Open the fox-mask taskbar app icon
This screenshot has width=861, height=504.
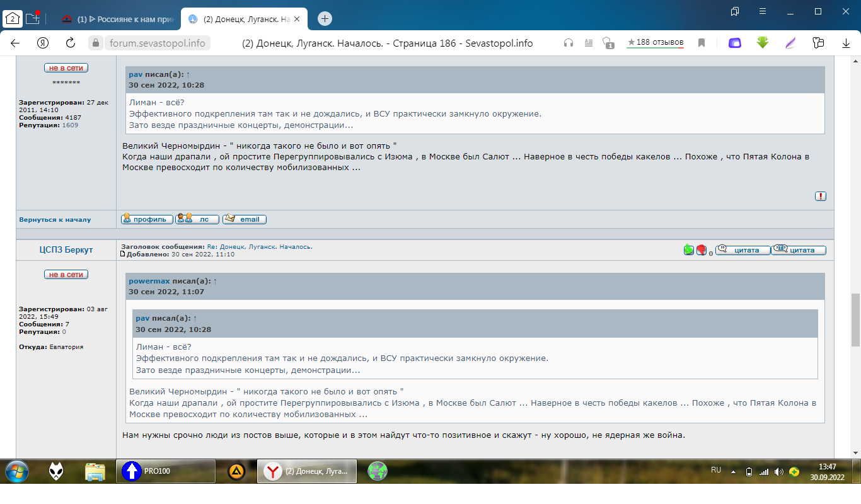coord(56,471)
